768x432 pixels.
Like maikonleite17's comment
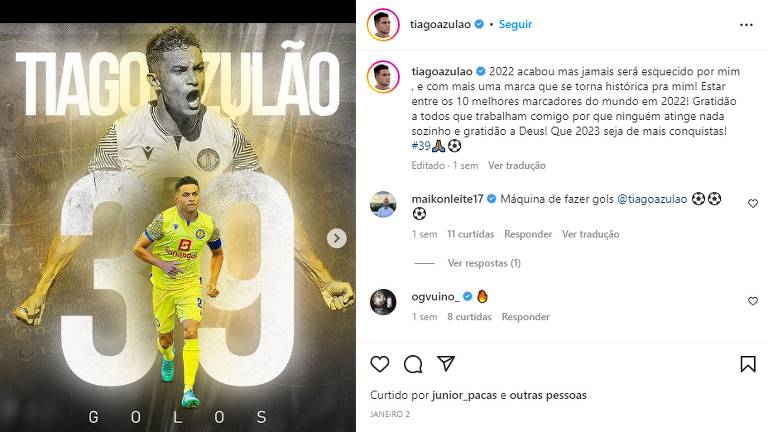pos(753,203)
